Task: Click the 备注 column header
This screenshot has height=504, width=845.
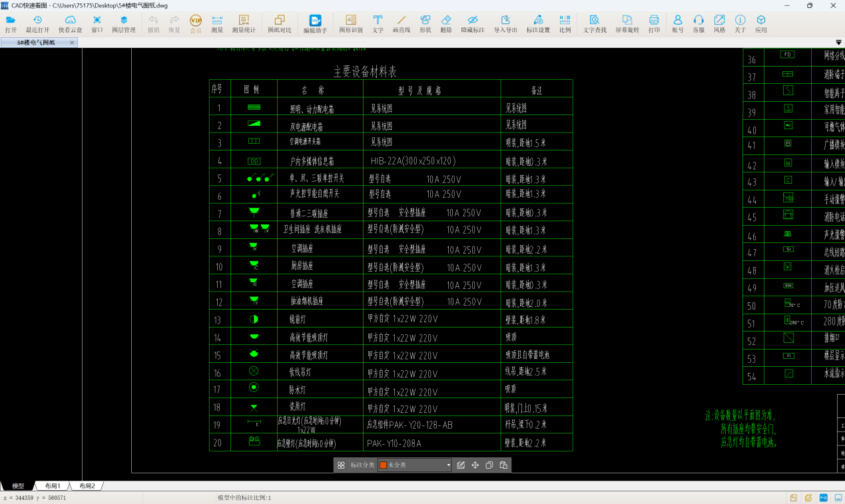Action: (x=536, y=90)
